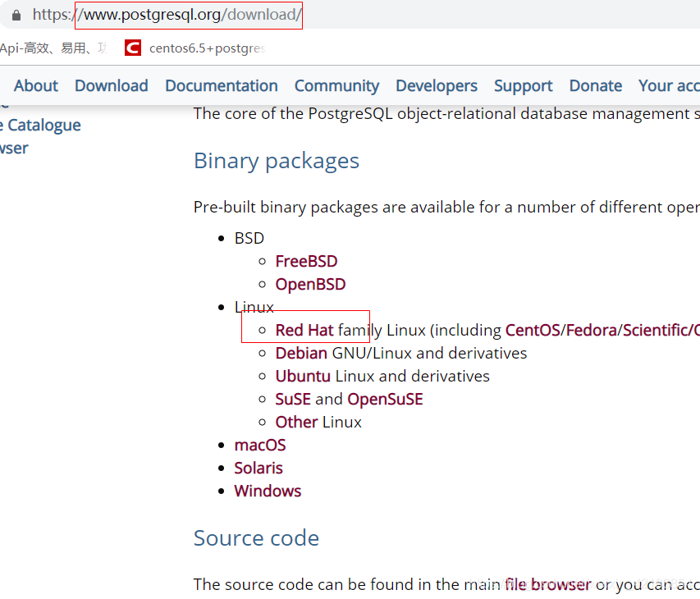This screenshot has height=599, width=700.
Task: Click the Linux list item text
Action: click(x=254, y=307)
